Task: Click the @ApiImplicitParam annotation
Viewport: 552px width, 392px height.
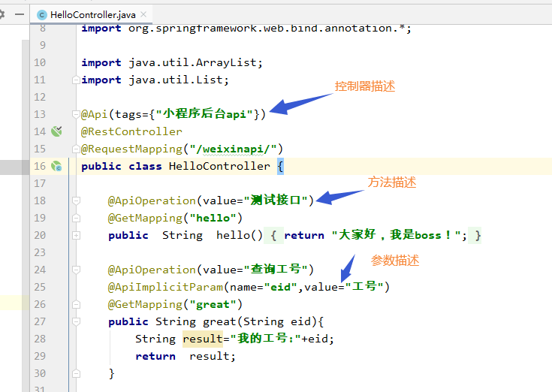Action: [x=165, y=287]
